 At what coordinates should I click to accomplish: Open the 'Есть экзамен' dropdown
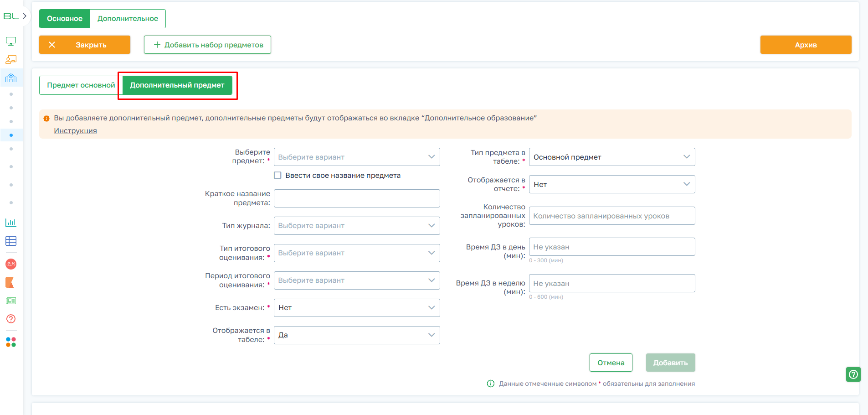tap(356, 308)
